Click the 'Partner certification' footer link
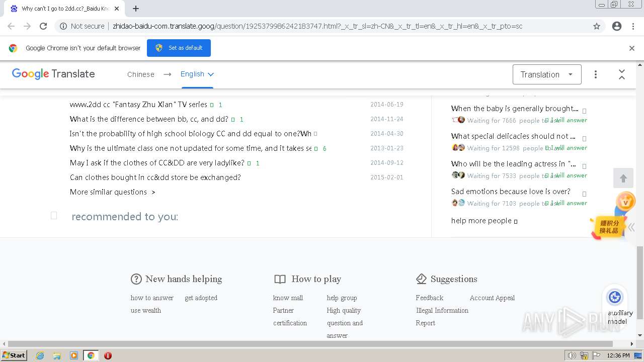 pos(290,317)
